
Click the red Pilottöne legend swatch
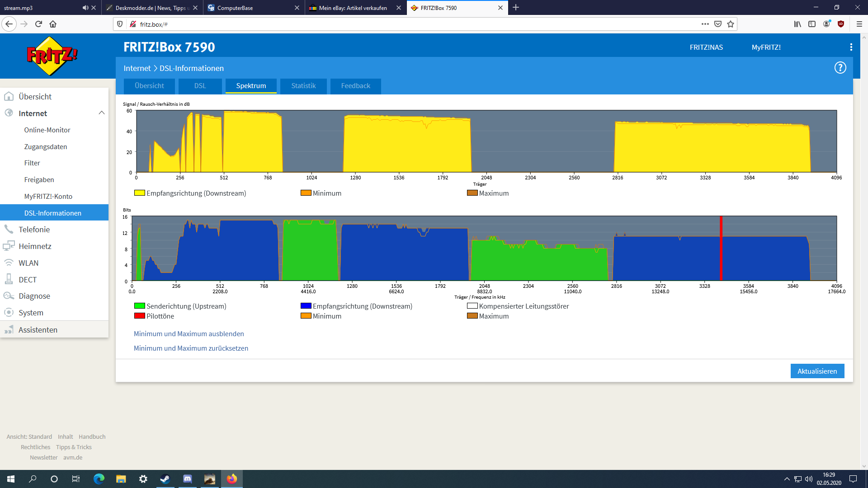tap(139, 316)
